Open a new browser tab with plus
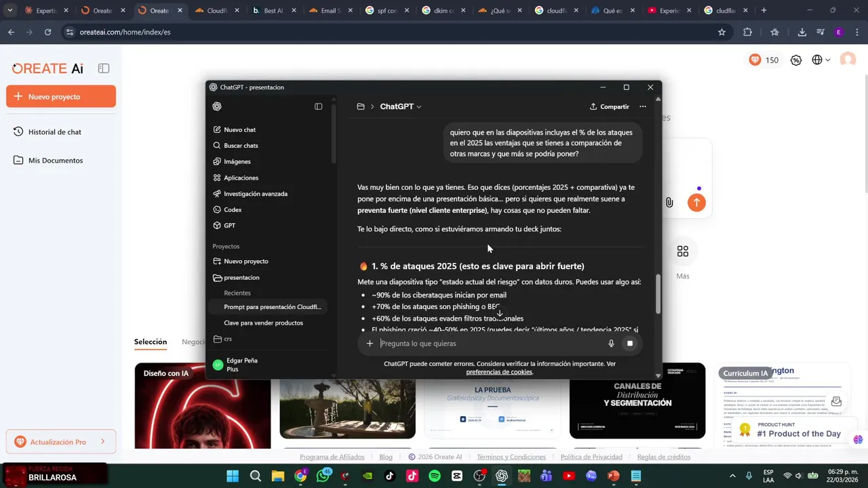Viewport: 868px width, 488px height. point(764,10)
